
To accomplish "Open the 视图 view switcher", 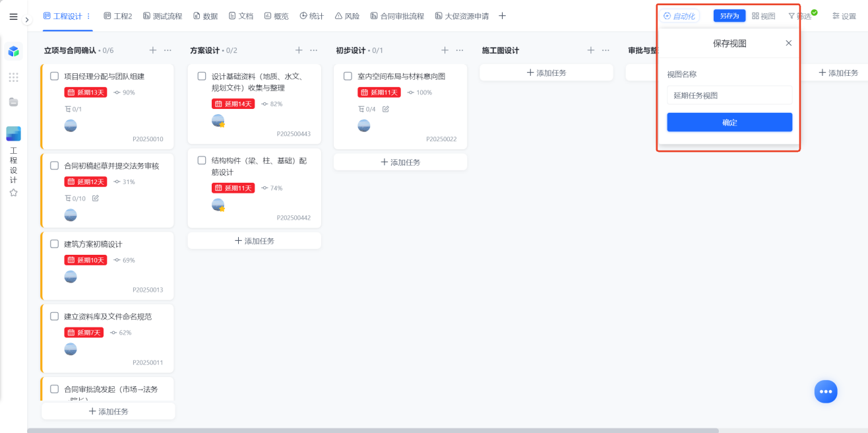I will tap(764, 16).
